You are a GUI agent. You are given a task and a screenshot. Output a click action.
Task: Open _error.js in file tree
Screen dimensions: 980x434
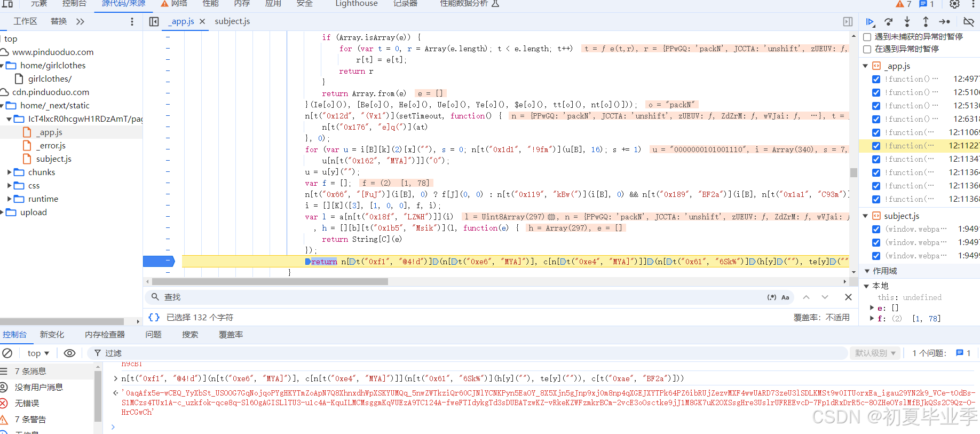[x=51, y=146]
